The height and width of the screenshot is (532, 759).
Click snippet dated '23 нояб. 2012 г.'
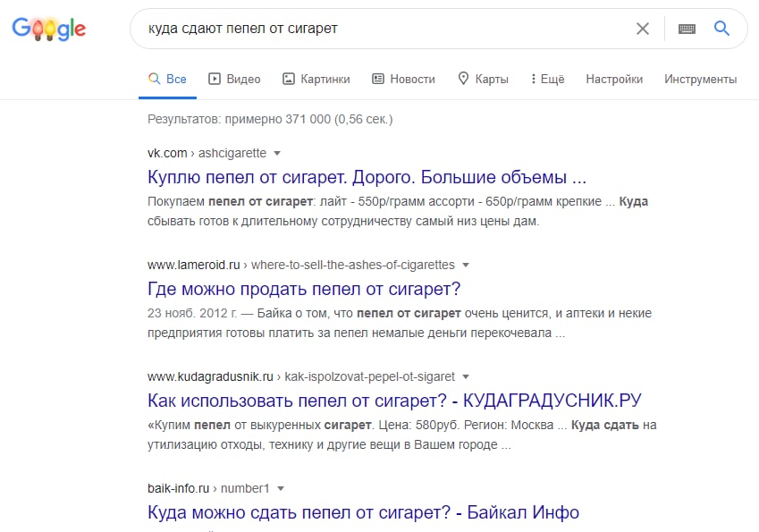[400, 323]
